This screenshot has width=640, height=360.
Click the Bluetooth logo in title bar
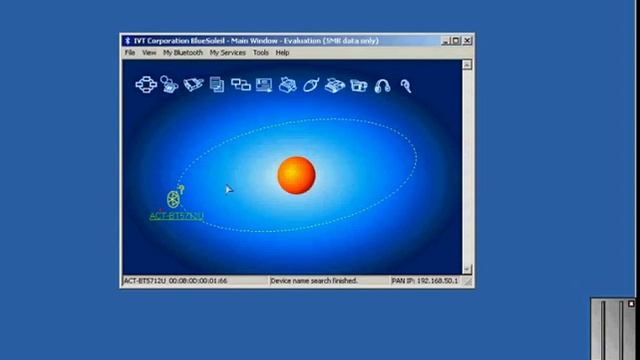[x=127, y=41]
